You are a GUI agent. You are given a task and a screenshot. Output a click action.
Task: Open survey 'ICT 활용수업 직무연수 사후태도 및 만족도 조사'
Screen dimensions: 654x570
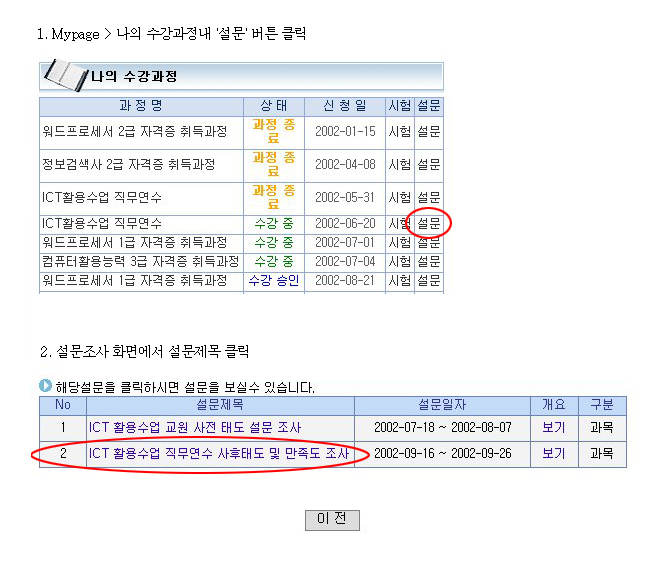pyautogui.click(x=219, y=454)
